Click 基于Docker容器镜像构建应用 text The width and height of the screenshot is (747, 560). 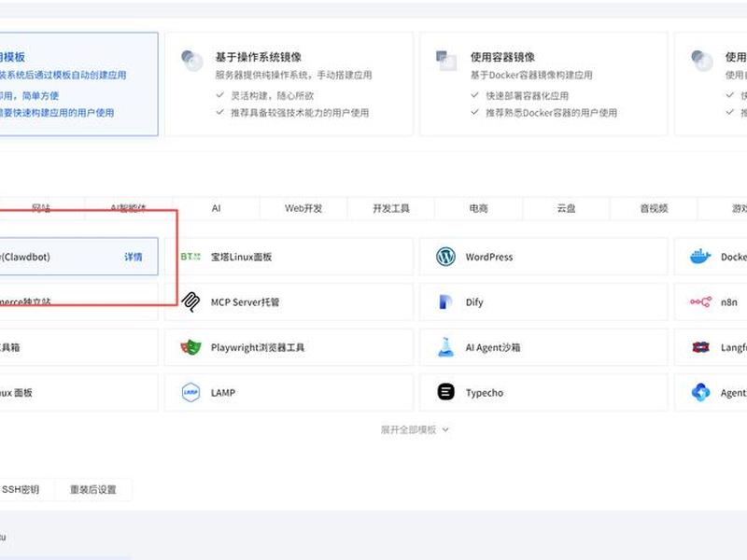[x=531, y=76]
